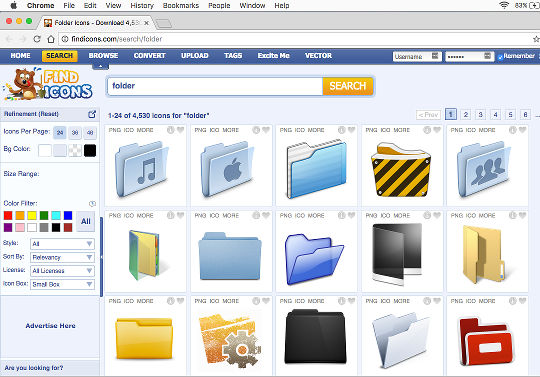
Task: Select the red folder with label icon
Action: tap(486, 341)
